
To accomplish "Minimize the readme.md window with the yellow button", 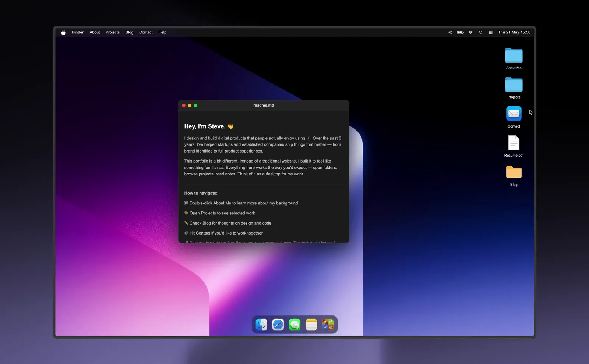I will [x=190, y=106].
